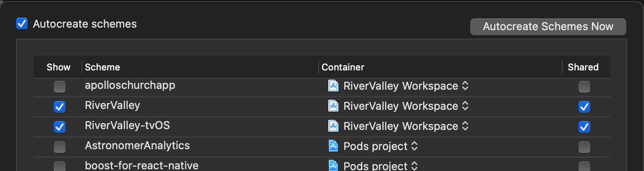Enable Shared for AstronomerAnalytics scheme
This screenshot has height=171, width=644.
coord(584,147)
